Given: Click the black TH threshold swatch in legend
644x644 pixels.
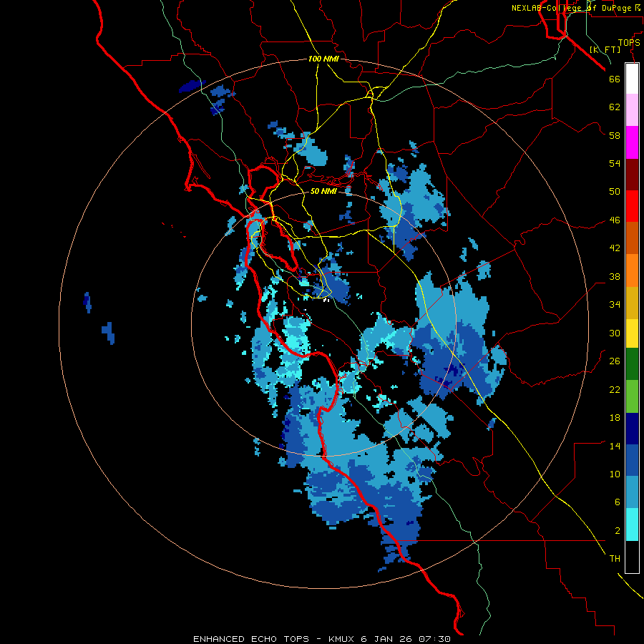Looking at the screenshot, I should 632,556.
